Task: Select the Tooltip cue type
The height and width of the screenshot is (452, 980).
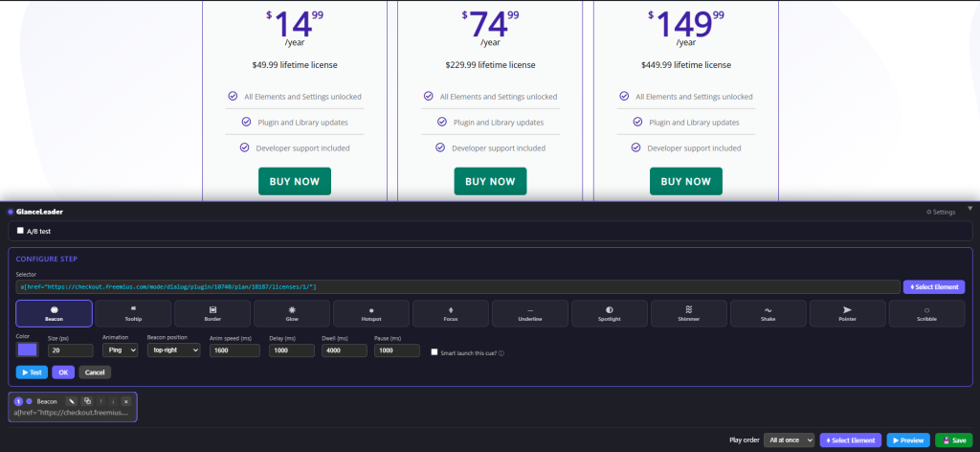Action: click(x=133, y=313)
